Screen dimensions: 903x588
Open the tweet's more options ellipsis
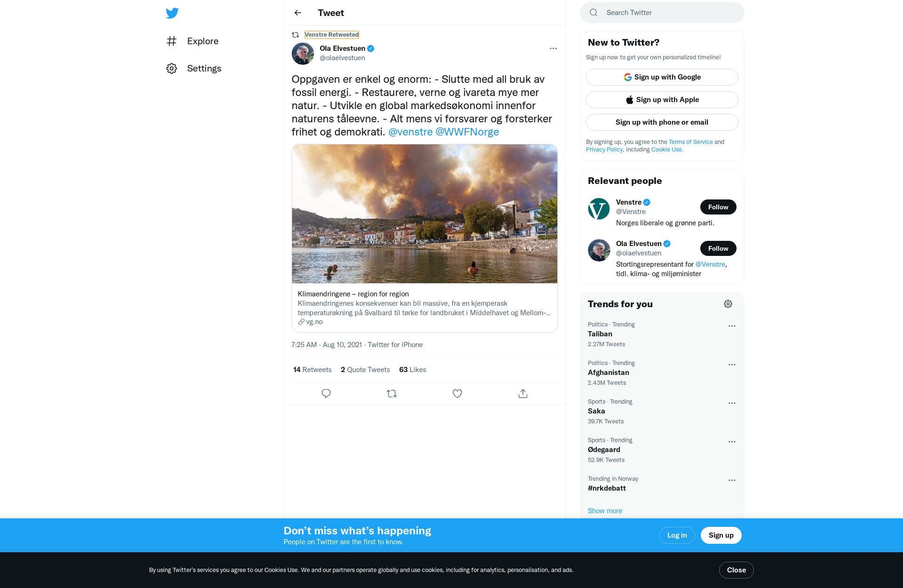[553, 48]
